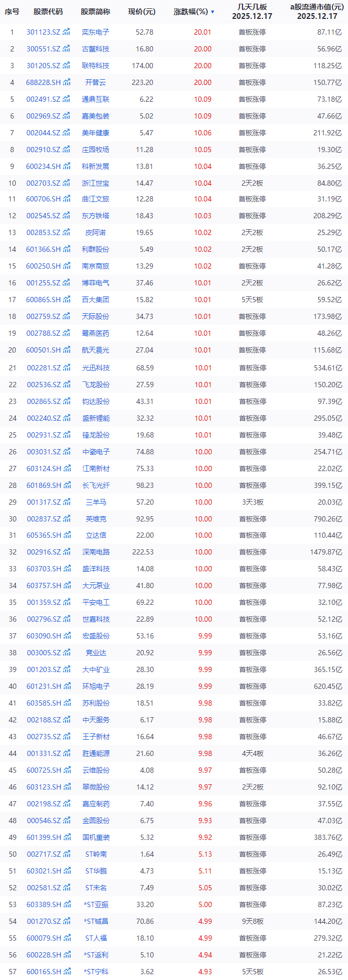Open chart icon beside 001270.SZ
The image size is (348, 980).
coord(67,921)
